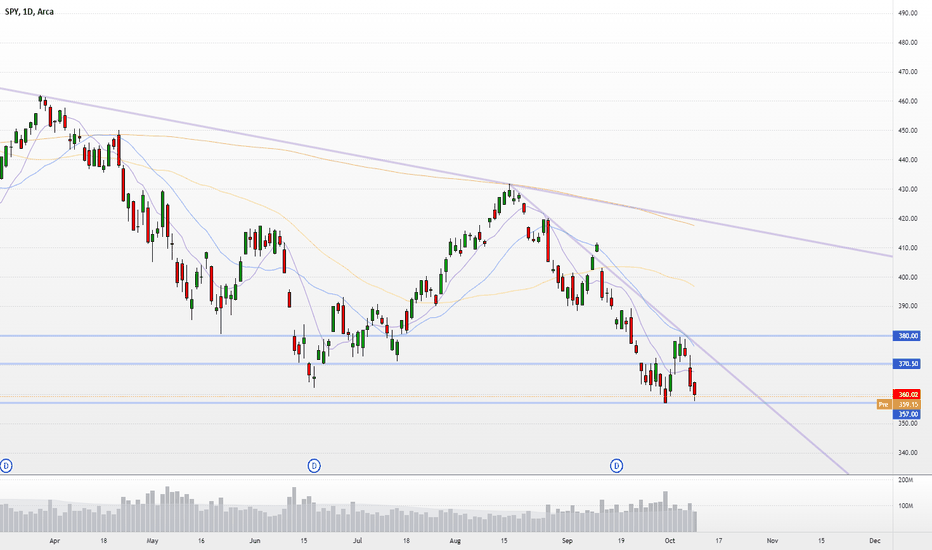Open the dividend marker near mid-June
The width and height of the screenshot is (932, 550).
pyautogui.click(x=314, y=466)
